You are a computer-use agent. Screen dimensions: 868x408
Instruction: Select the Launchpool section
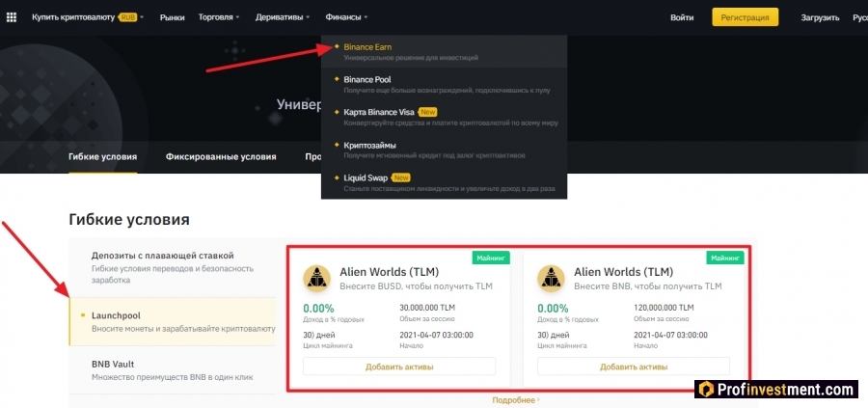coord(173,321)
